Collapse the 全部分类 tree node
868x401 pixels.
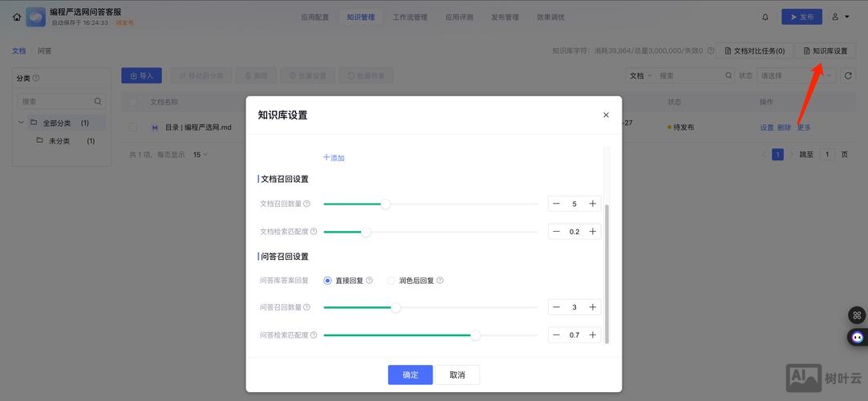pos(21,123)
